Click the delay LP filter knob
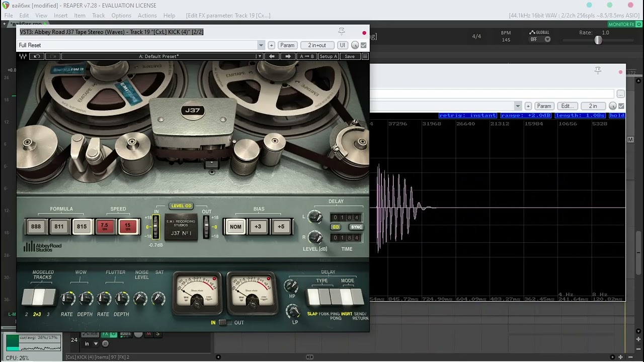 click(x=293, y=312)
